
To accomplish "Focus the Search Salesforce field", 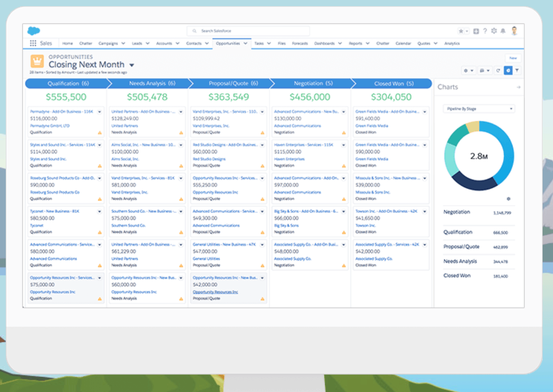I will pos(248,31).
